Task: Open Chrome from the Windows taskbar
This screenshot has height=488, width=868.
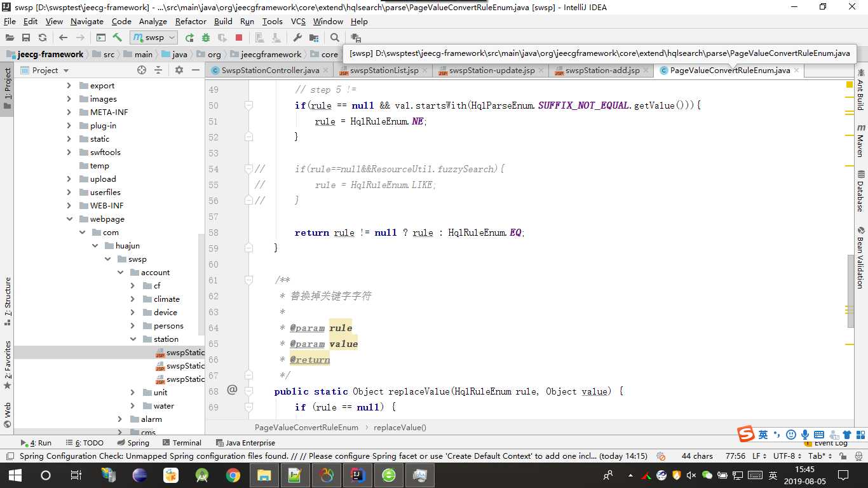Action: click(x=233, y=475)
